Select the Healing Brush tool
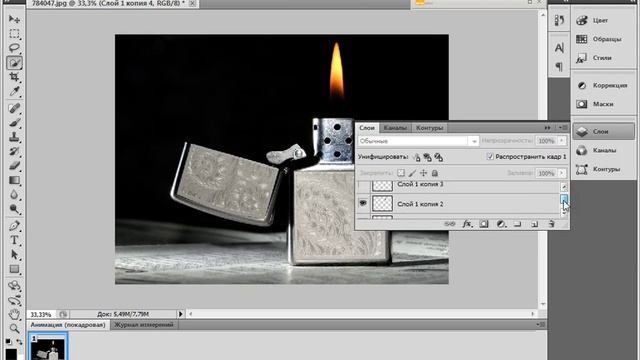The width and height of the screenshot is (640, 360). click(14, 109)
